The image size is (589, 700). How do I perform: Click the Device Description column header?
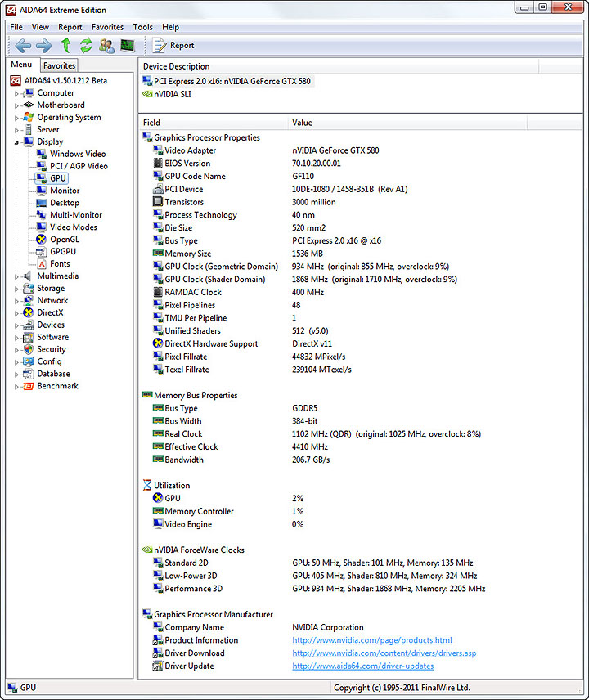[x=339, y=66]
